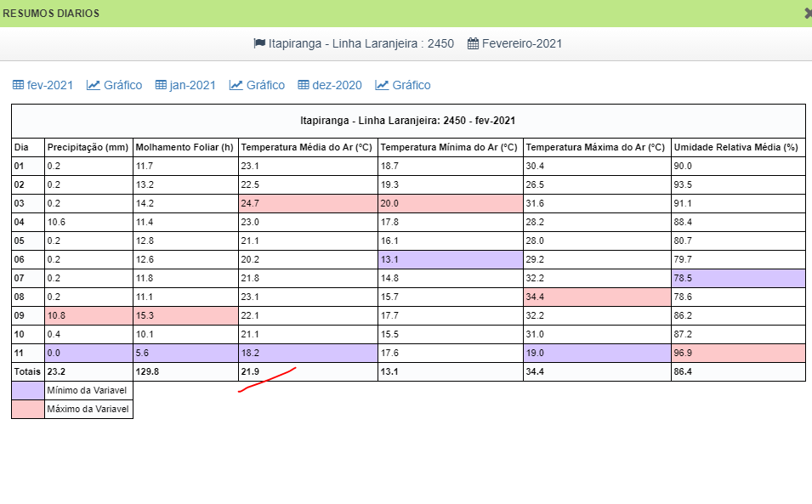Click the chart icon for the jan-2021 Gráfico
The image size is (812, 504).
point(236,85)
